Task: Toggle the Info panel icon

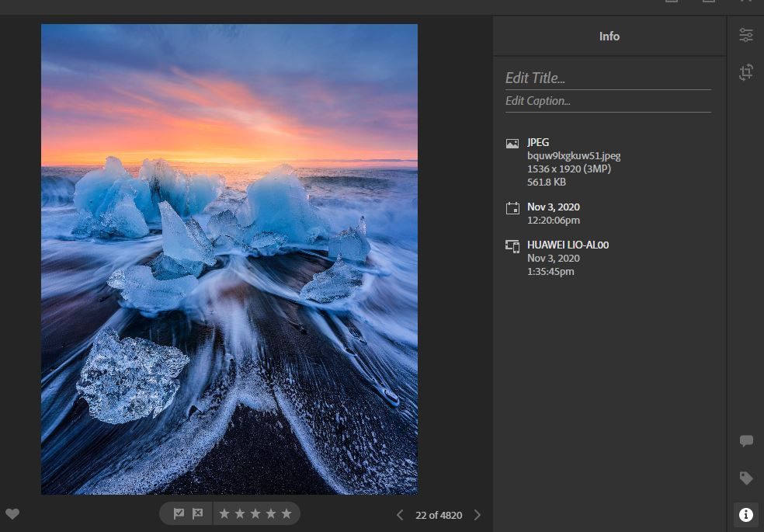Action: tap(746, 514)
